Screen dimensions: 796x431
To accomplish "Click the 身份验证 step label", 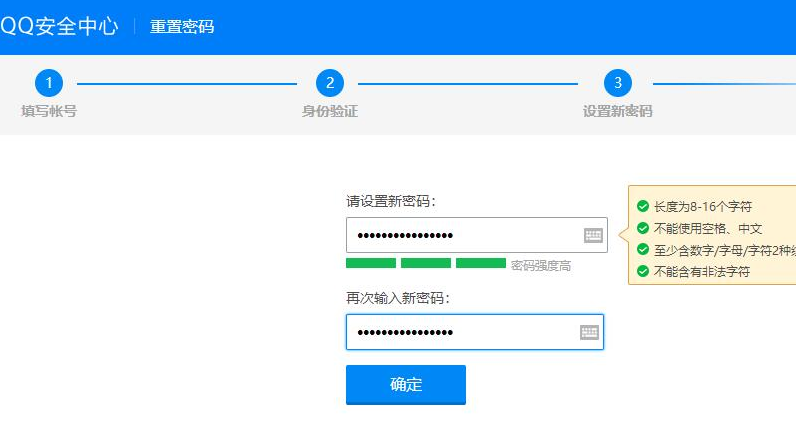I will click(330, 111).
